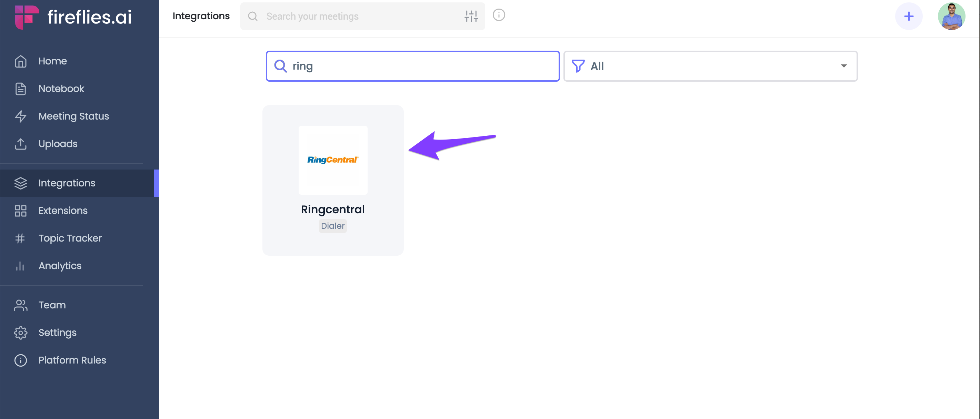The height and width of the screenshot is (419, 980).
Task: Click magnifier icon in integrations search
Action: [x=280, y=66]
